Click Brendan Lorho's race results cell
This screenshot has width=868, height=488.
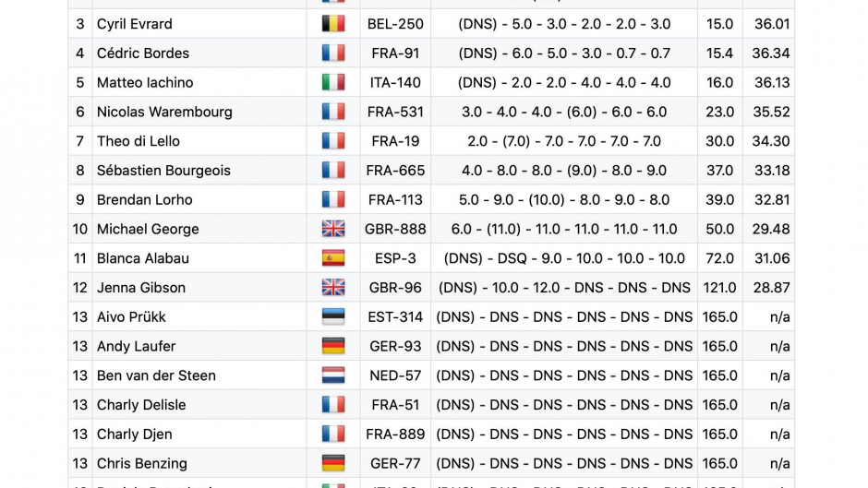click(564, 200)
